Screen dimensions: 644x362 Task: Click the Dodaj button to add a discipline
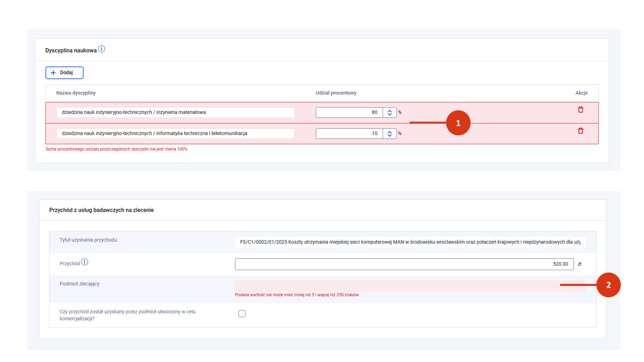[x=64, y=73]
